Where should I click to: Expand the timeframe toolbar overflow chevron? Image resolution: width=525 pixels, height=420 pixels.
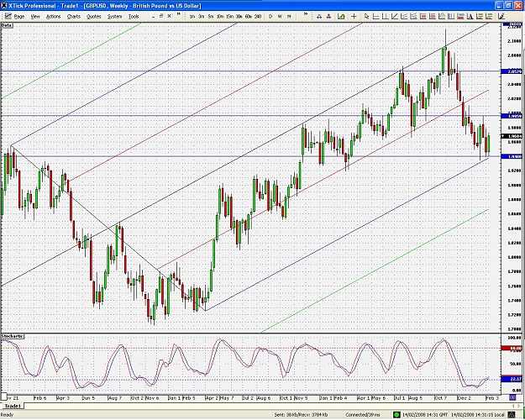click(306, 14)
